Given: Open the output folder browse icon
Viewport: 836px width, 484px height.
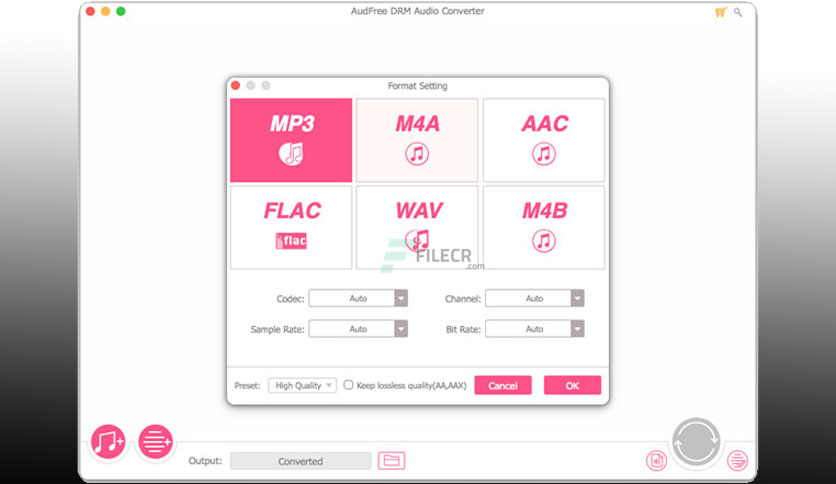Looking at the screenshot, I should [x=391, y=461].
